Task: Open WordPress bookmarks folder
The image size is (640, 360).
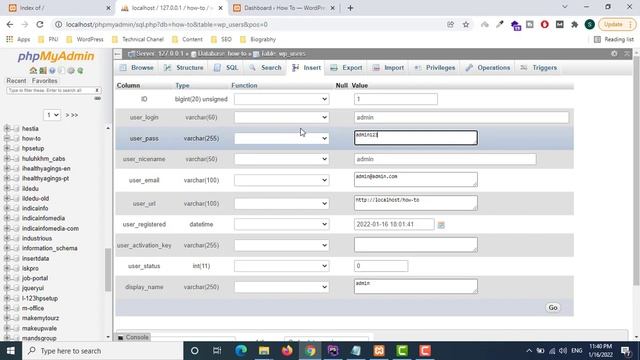Action: tap(85, 40)
